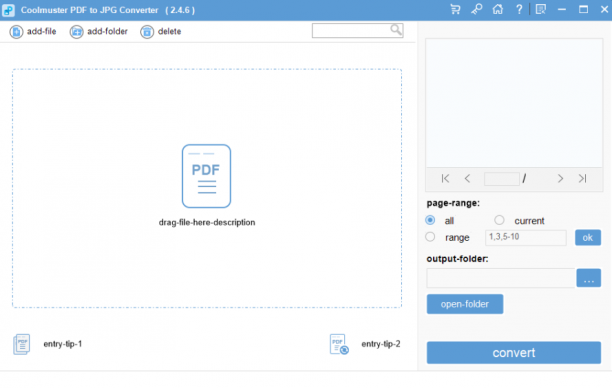Click the range field showing 1,3,5-10

click(x=526, y=237)
